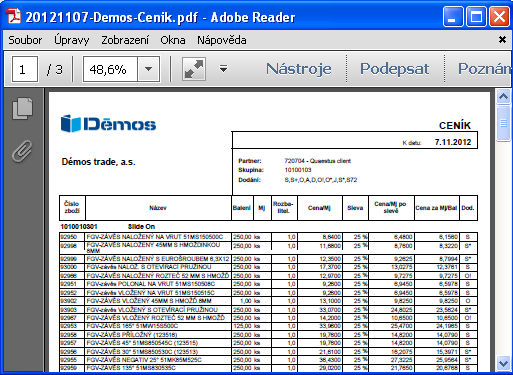Expand the zoom level dropdown arrow
The height and width of the screenshot is (375, 513).
click(148, 69)
